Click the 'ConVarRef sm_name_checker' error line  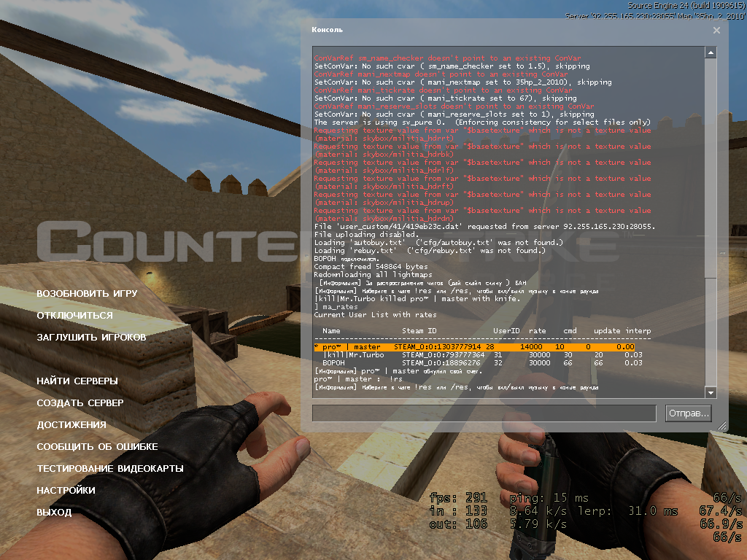click(x=447, y=58)
